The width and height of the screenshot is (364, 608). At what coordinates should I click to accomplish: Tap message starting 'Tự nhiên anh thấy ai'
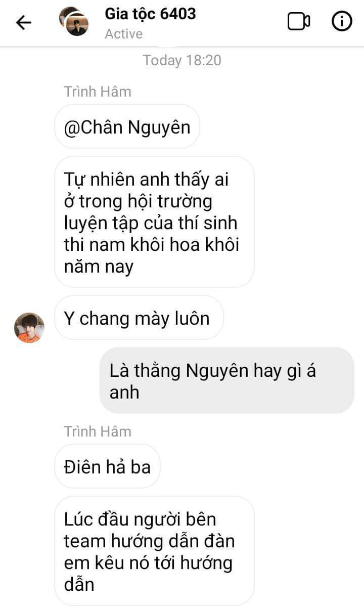coord(154,223)
